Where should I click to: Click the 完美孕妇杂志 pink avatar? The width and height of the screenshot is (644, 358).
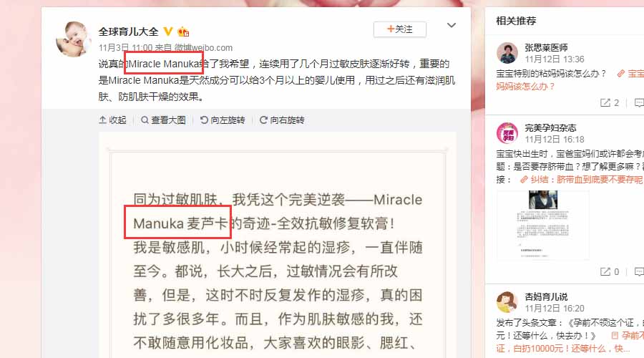(507, 132)
